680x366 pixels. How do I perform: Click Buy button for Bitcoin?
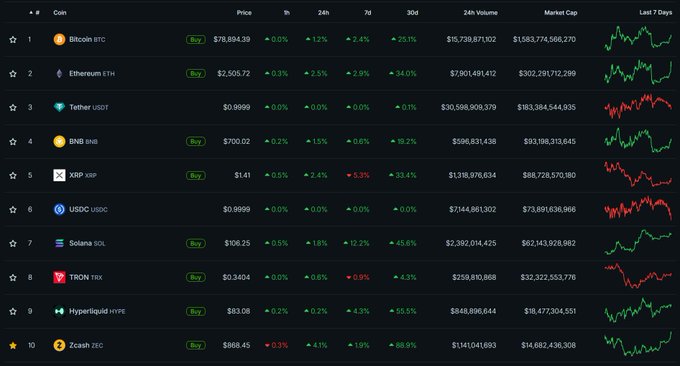click(196, 39)
